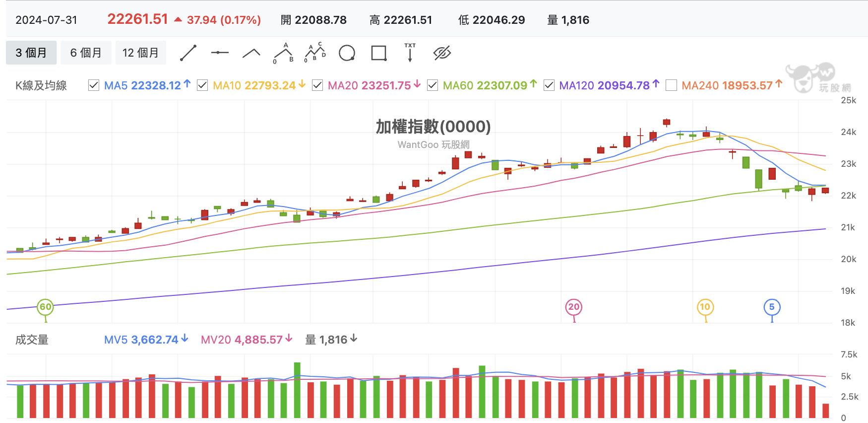This screenshot has width=868, height=423.
Task: Click the pink 20 moving average marker
Action: point(574,307)
